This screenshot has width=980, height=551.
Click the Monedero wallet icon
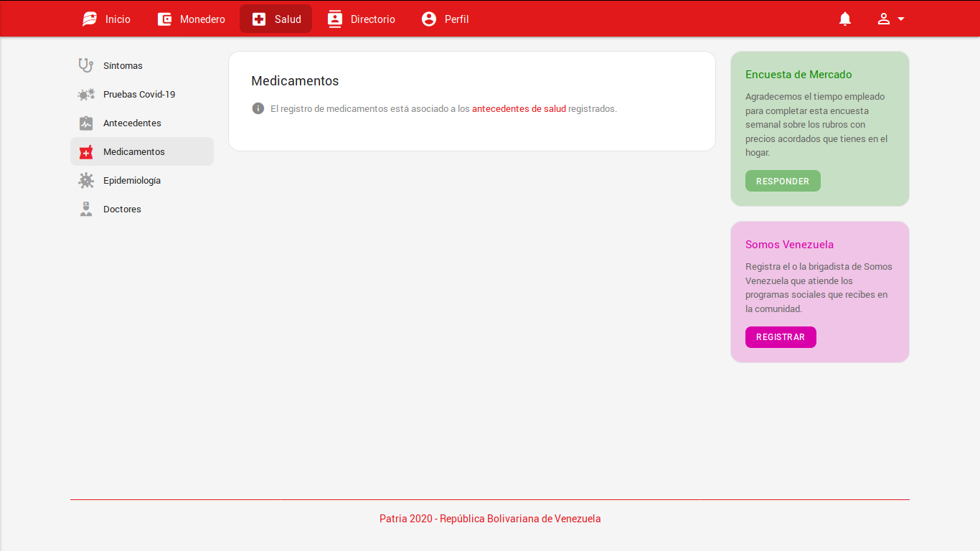(164, 19)
